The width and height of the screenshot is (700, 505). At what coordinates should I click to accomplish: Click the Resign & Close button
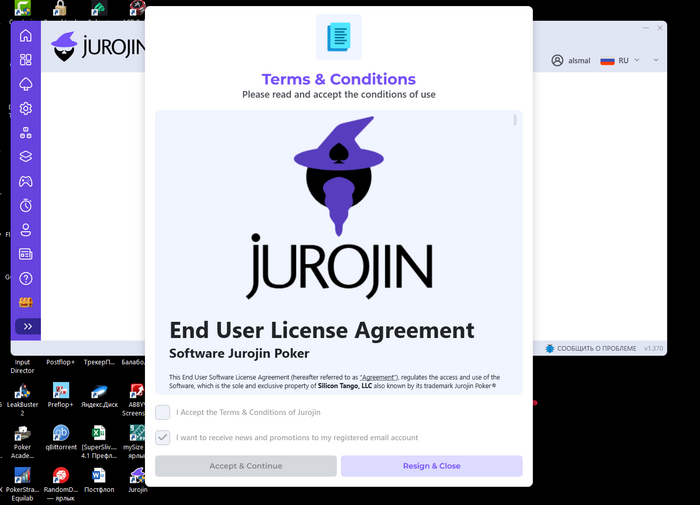pyautogui.click(x=432, y=466)
